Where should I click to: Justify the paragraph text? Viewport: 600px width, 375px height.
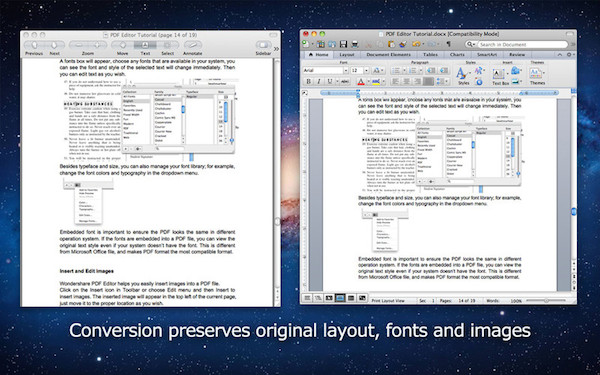tap(429, 82)
